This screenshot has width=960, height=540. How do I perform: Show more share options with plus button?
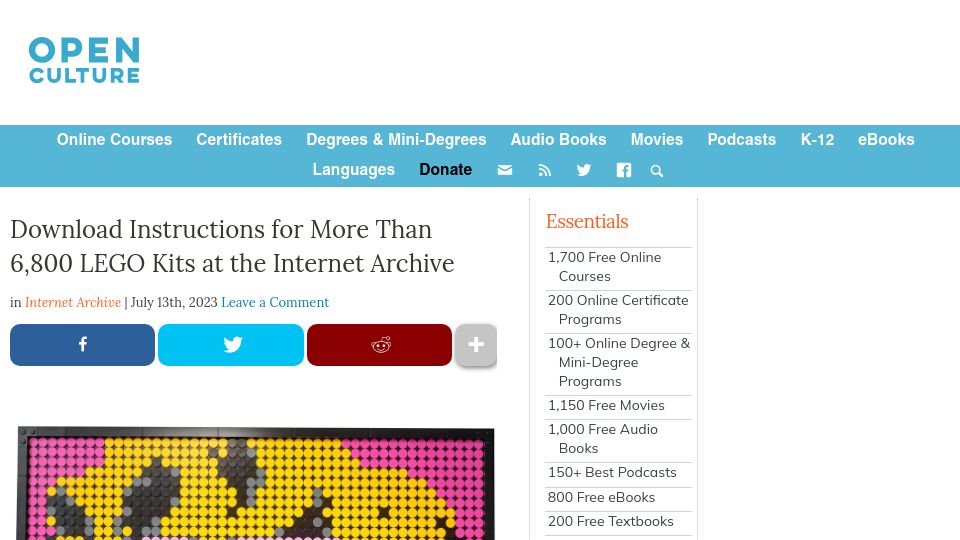pos(476,345)
